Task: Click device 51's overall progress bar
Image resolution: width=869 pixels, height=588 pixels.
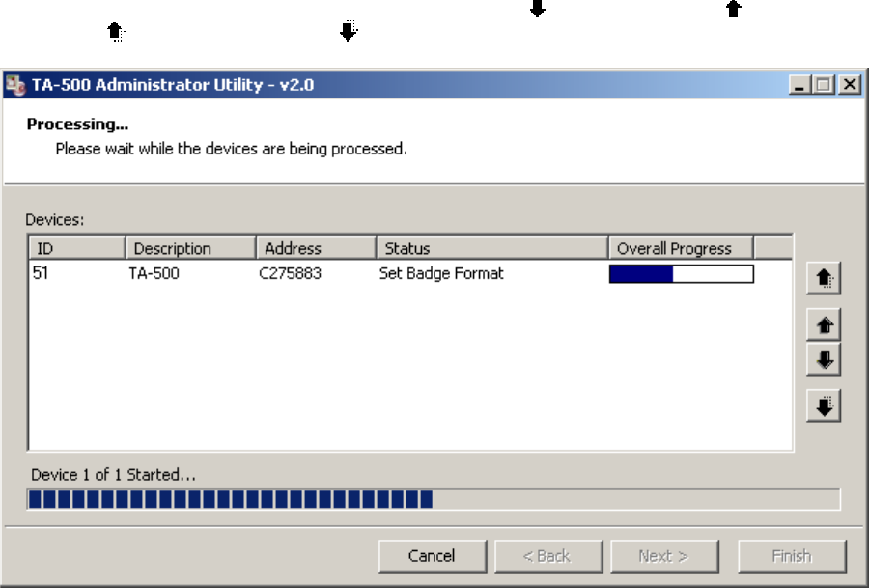Action: [681, 274]
